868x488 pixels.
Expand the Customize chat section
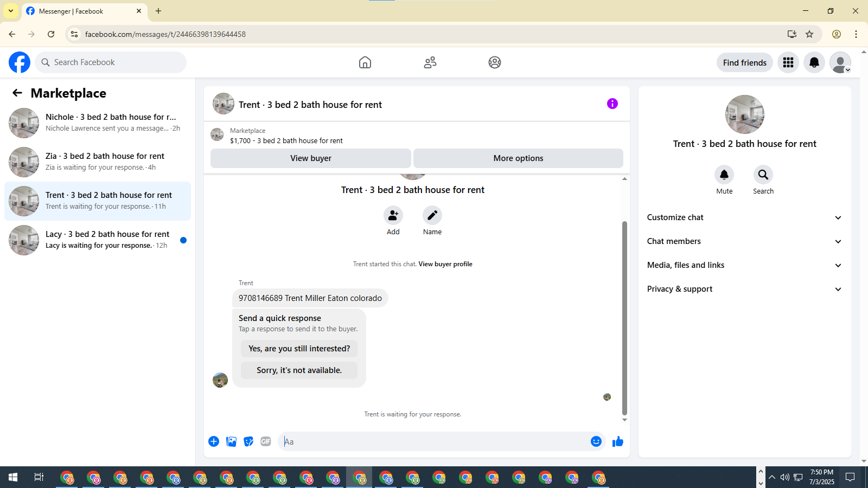[x=745, y=217]
